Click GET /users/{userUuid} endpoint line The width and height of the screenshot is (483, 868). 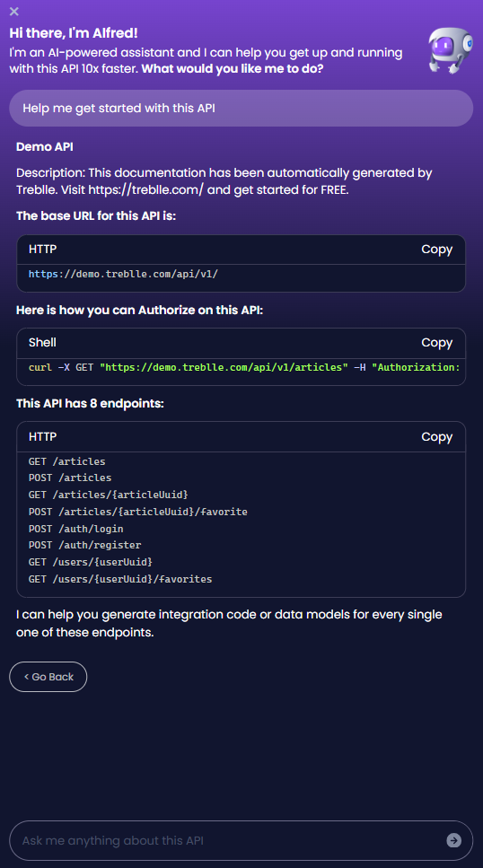(x=91, y=562)
